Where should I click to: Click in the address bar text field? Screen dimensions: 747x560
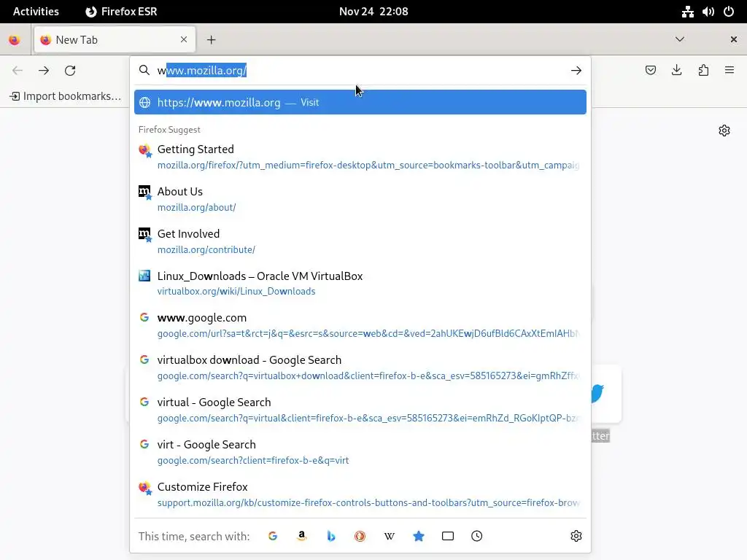[x=362, y=71]
